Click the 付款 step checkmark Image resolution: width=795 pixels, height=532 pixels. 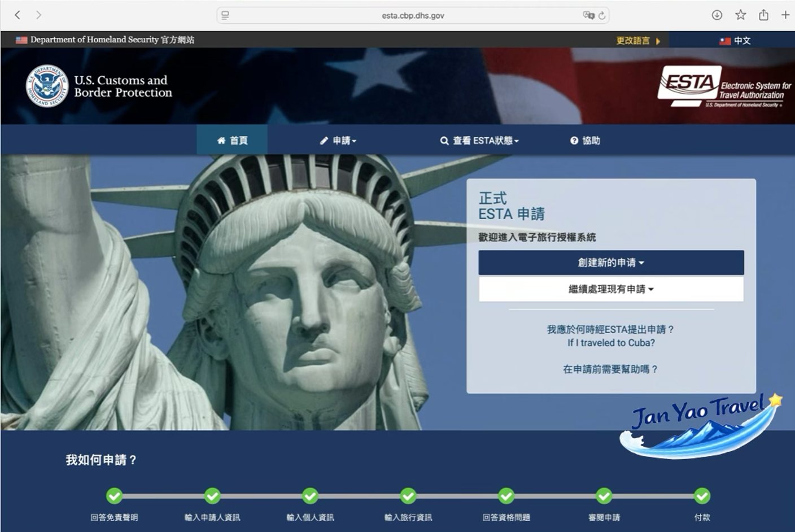click(x=702, y=496)
